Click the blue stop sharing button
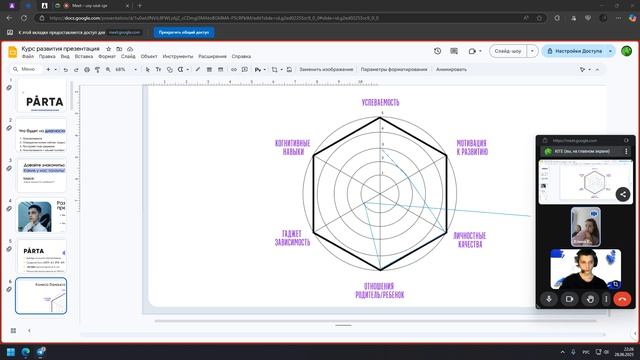 point(184,32)
